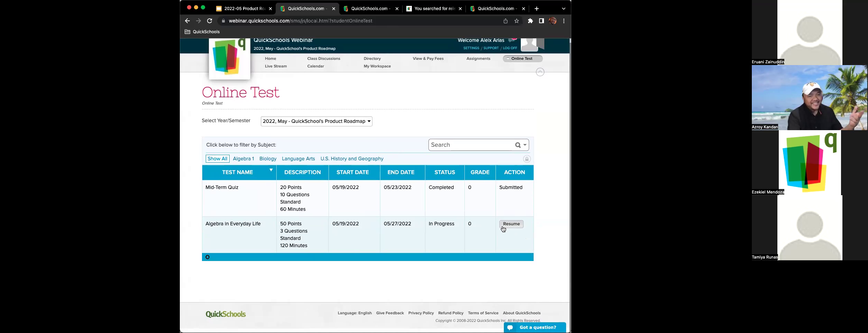
Task: Toggle the Show All subject filter
Action: [217, 159]
